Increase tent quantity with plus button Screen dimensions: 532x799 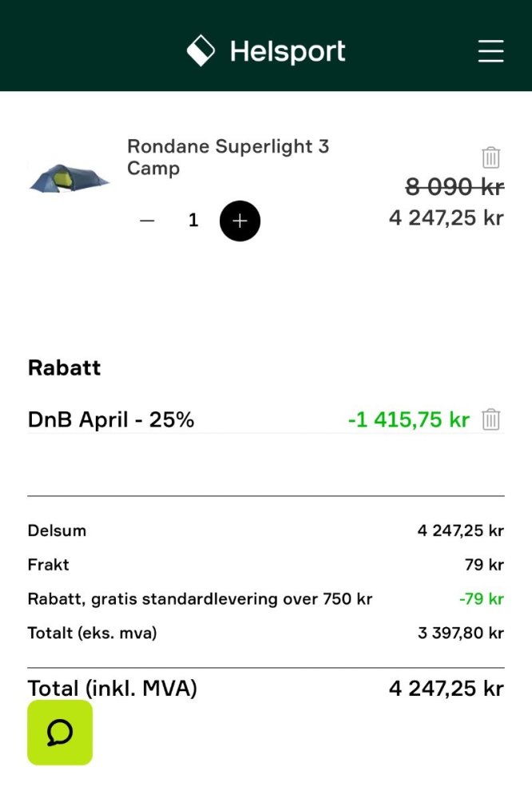tap(240, 221)
